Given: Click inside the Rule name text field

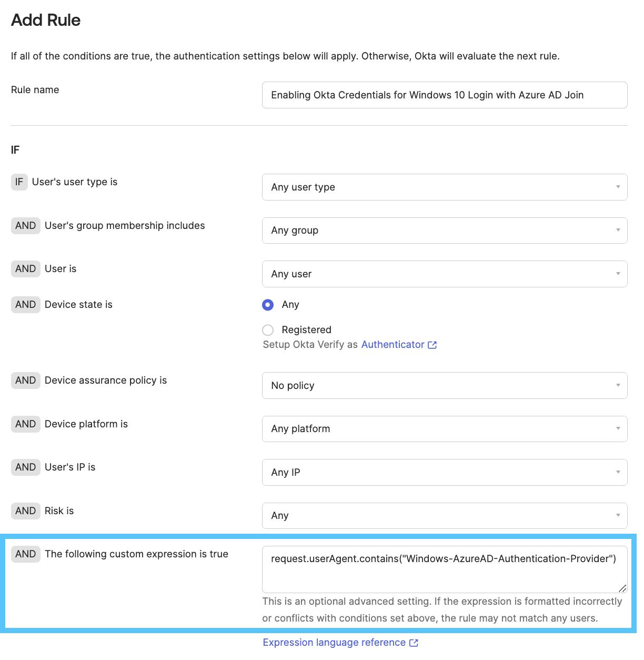Looking at the screenshot, I should [444, 95].
